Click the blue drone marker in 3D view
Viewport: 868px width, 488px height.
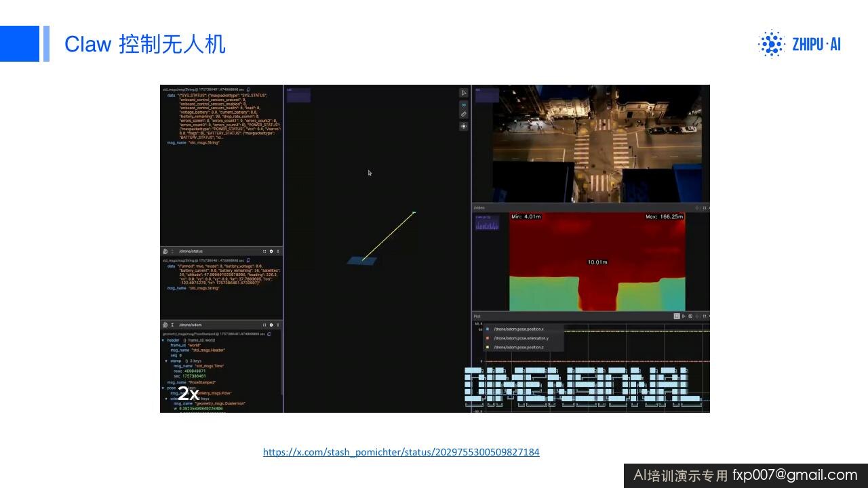tap(363, 260)
